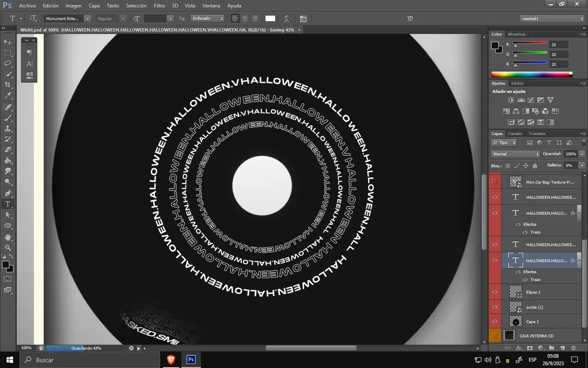The height and width of the screenshot is (368, 588).
Task: Open the Tipo layer filter dropdown
Action: point(504,143)
